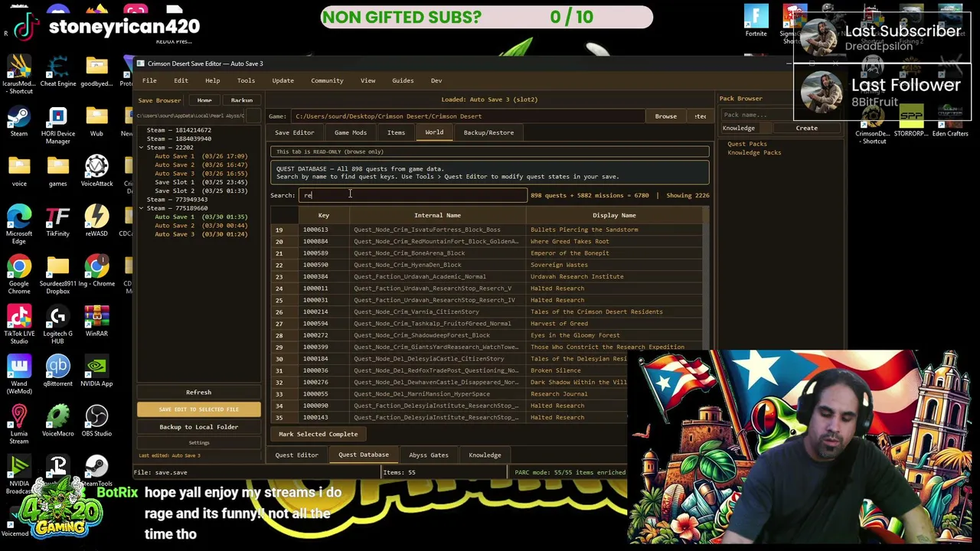The width and height of the screenshot is (980, 551).
Task: Select Steam – 1814214672 entry
Action: click(x=178, y=130)
